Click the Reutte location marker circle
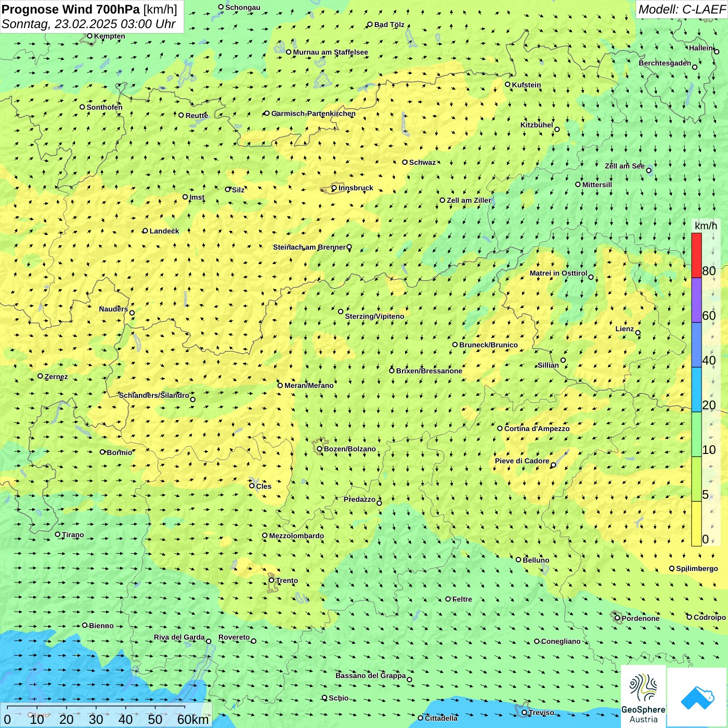Screen dimensions: 728x728 click(x=181, y=115)
